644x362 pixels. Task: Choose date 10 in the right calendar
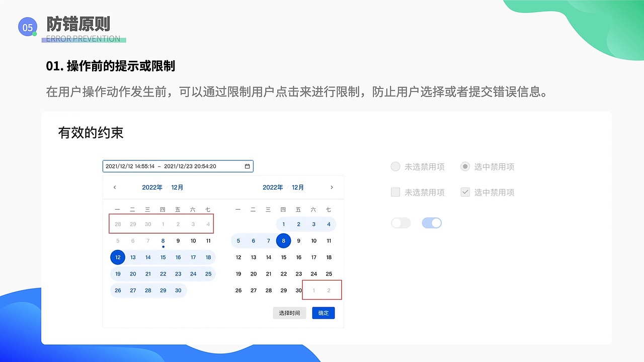click(x=314, y=241)
